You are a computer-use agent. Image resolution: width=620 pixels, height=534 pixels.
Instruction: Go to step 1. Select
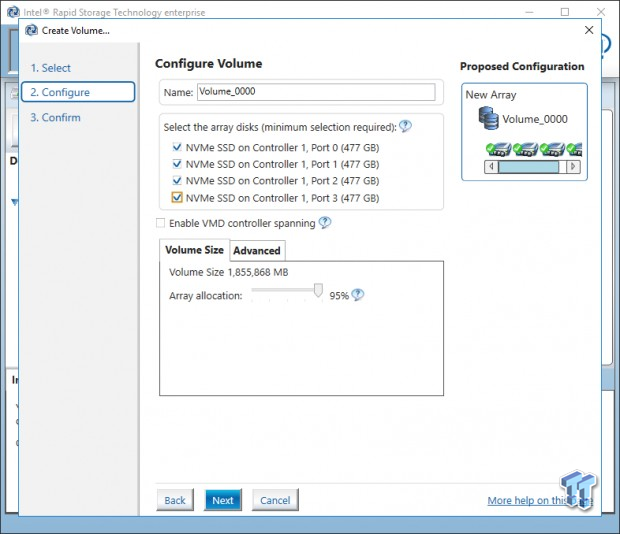[51, 68]
